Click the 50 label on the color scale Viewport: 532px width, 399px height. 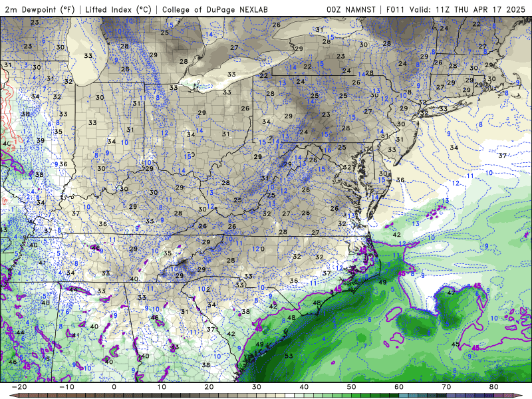pos(352,387)
